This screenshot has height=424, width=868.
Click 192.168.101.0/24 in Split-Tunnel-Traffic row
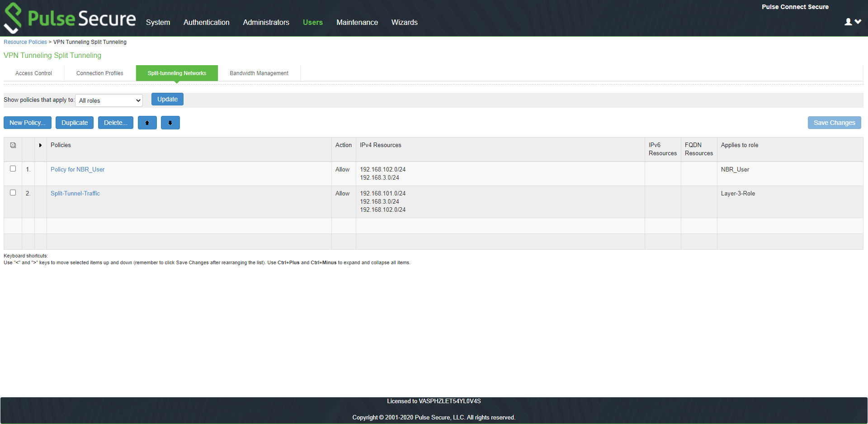click(x=383, y=193)
